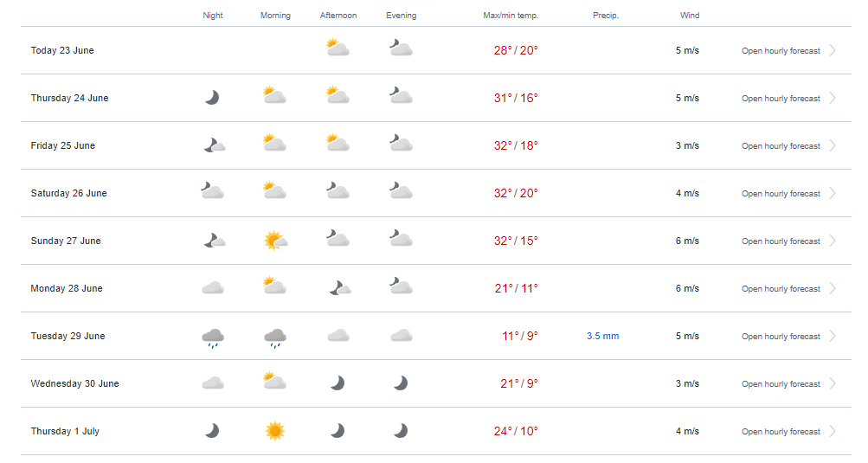The image size is (868, 463).
Task: Click Thursday 24 June night moon icon
Action: click(212, 98)
